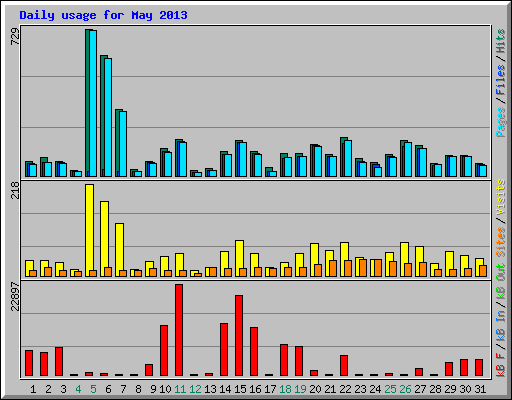Screen dimensions: 512x400
Task: Click the 'Daily usage for May 2013' title
Action: (x=103, y=15)
